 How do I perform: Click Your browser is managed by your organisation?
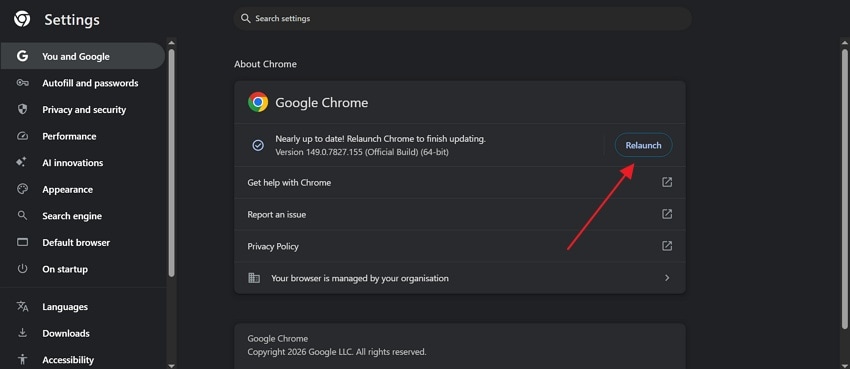point(460,278)
